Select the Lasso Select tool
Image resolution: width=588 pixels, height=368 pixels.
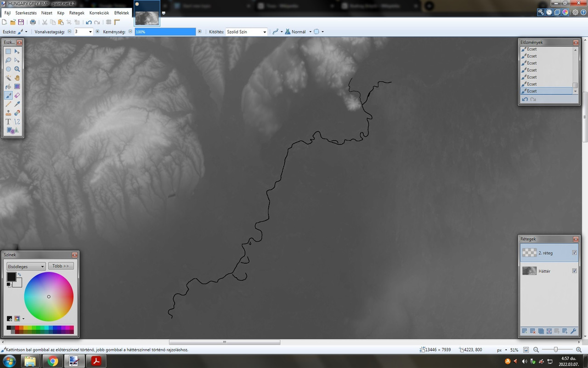coord(8,60)
